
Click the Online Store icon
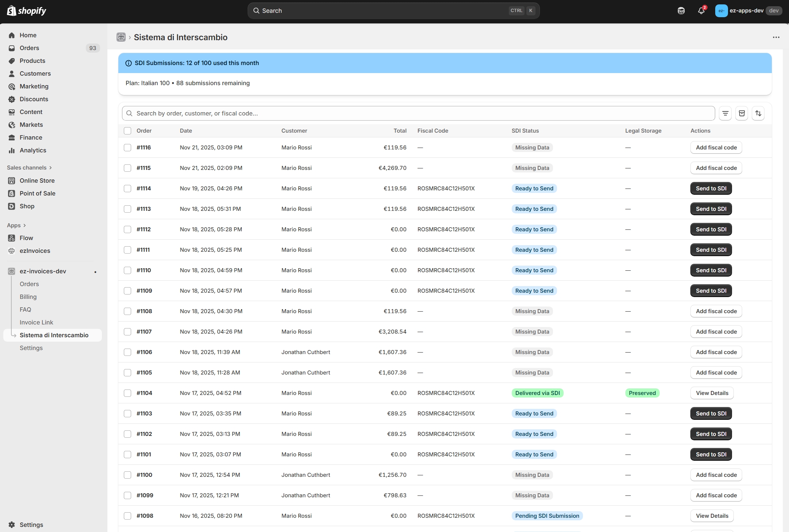pos(12,180)
